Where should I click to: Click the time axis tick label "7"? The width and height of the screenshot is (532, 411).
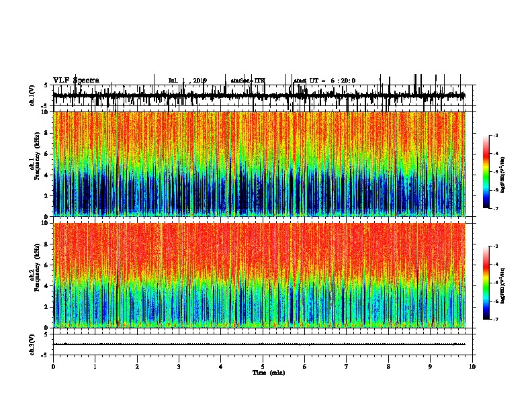tap(347, 367)
